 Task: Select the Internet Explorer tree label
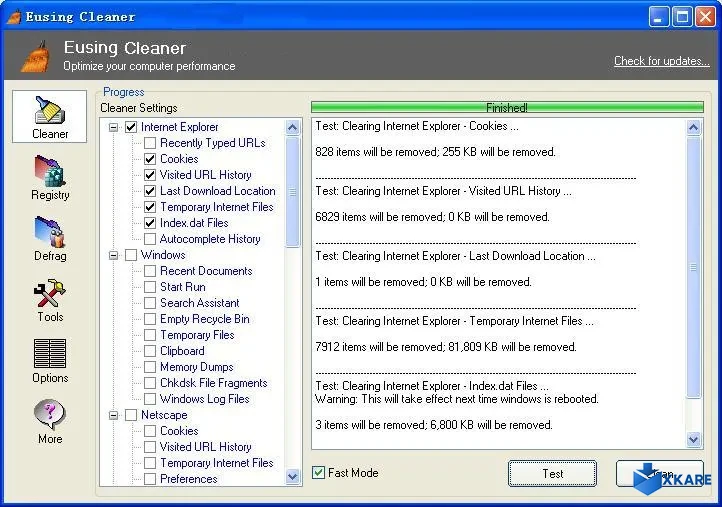[x=180, y=127]
